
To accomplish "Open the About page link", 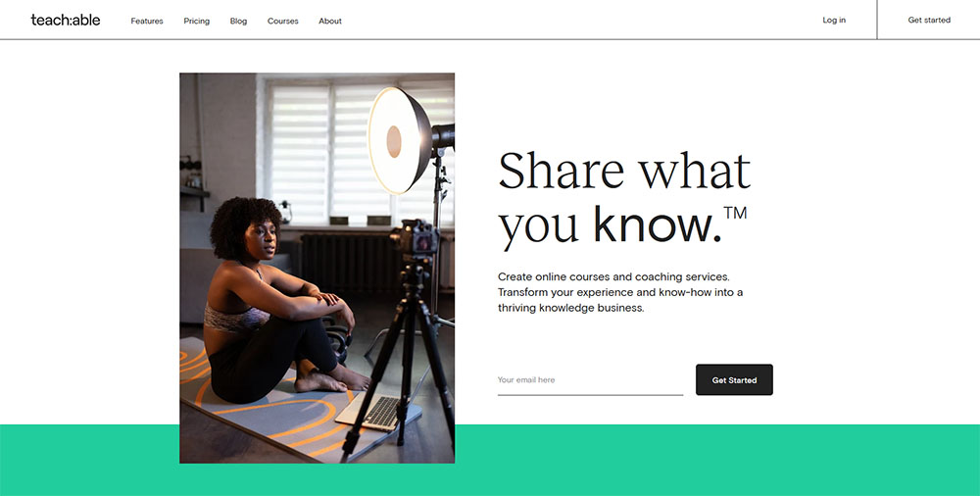I will tap(330, 21).
